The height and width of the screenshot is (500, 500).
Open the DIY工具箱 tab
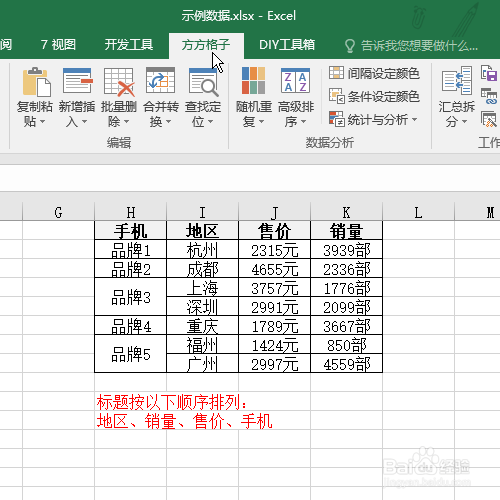pyautogui.click(x=287, y=45)
